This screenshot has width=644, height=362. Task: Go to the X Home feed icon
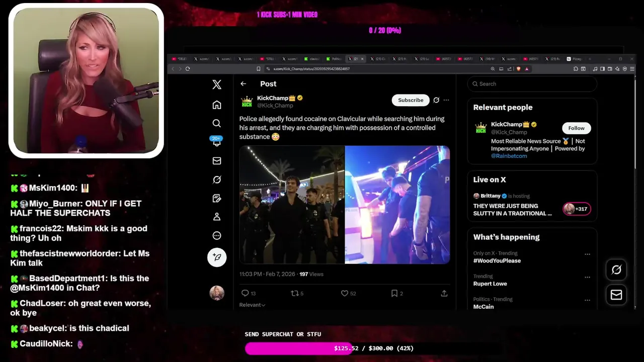[x=217, y=105]
